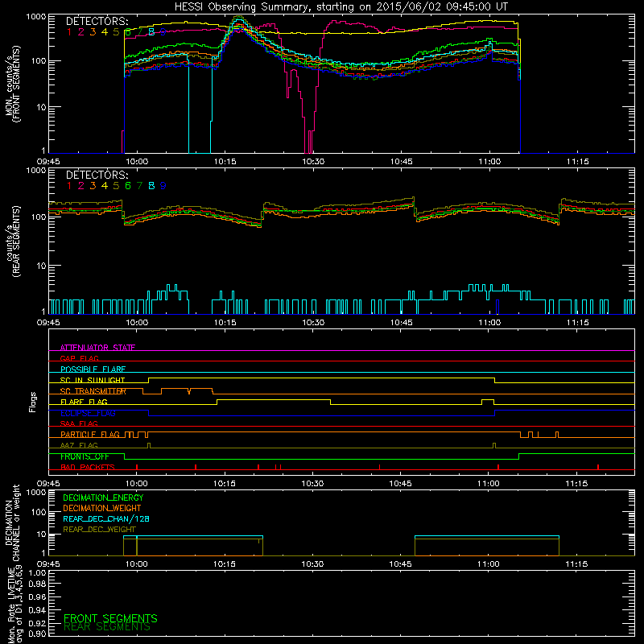The height and width of the screenshot is (644, 644).
Task: Click the FRONTS_OFF flag label
Action: [x=85, y=456]
